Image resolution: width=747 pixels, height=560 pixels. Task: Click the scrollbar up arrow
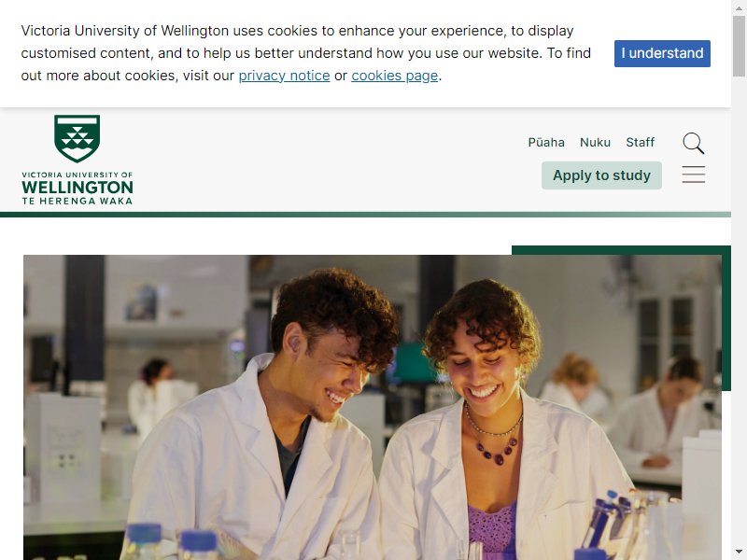pos(740,7)
